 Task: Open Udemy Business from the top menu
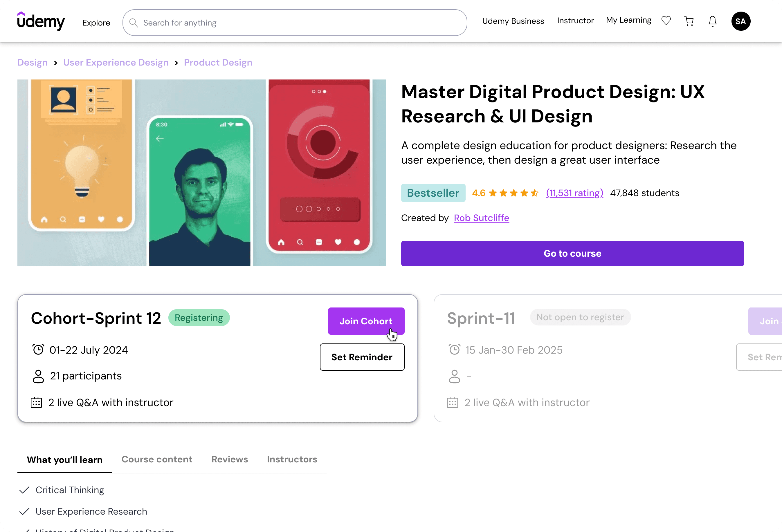[513, 21]
